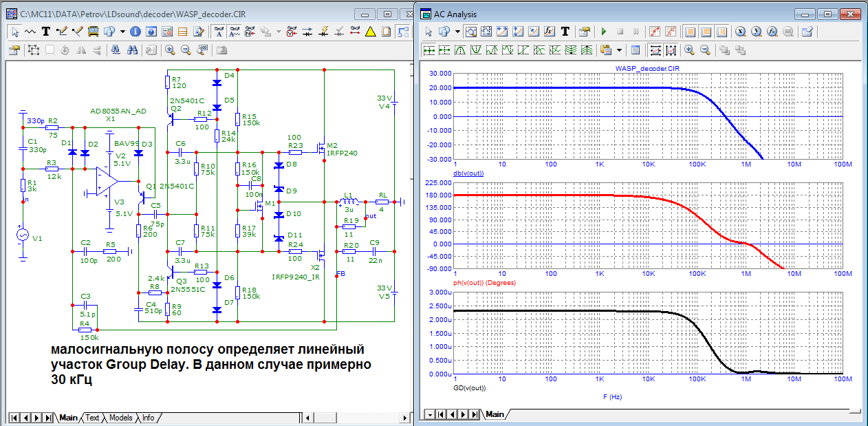Click the Wire mode tool in schematic toolbar

click(x=62, y=31)
